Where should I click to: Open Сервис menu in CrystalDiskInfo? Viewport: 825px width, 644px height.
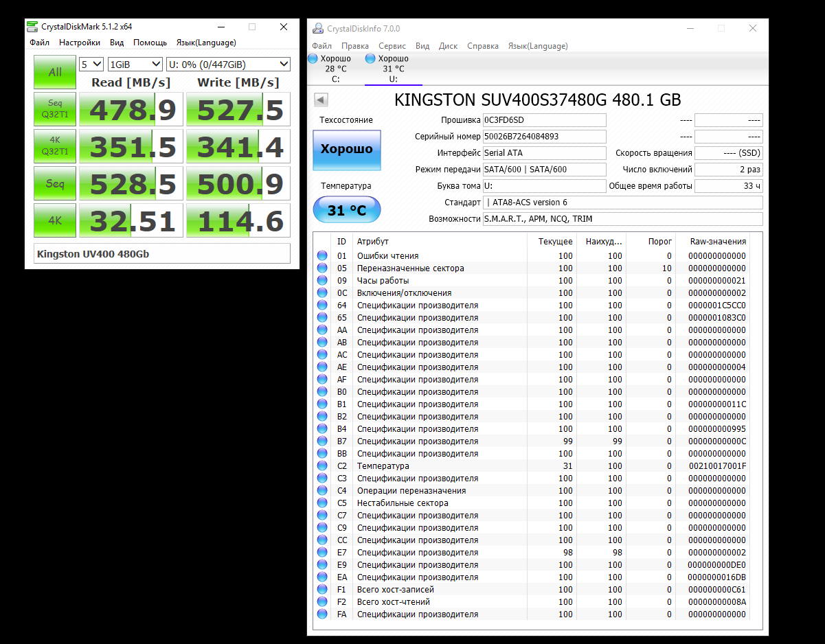pyautogui.click(x=392, y=46)
